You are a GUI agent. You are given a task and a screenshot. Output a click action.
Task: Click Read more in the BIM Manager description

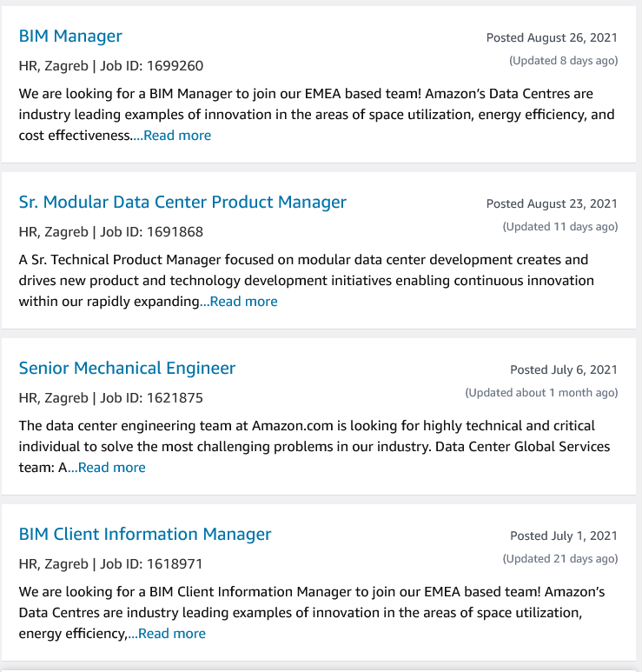pyautogui.click(x=177, y=136)
